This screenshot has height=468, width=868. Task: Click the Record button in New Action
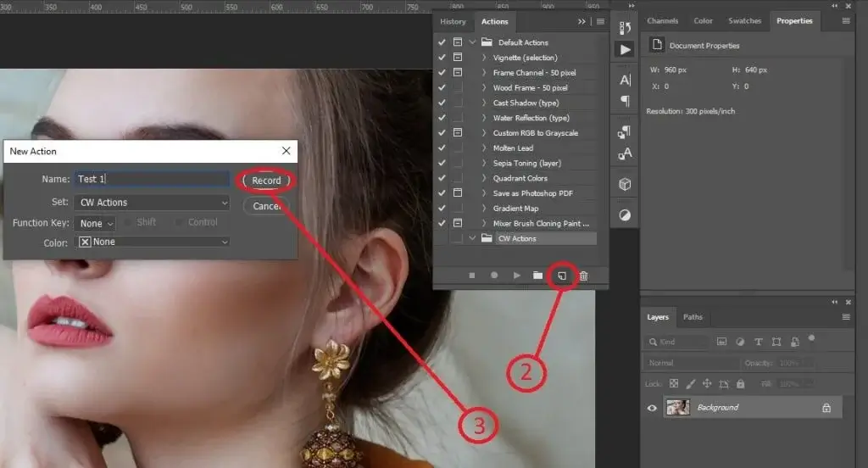[266, 181]
